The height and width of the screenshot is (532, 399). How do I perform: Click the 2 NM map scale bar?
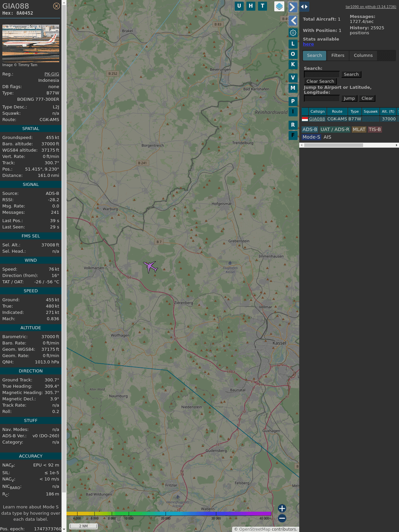pos(83,526)
